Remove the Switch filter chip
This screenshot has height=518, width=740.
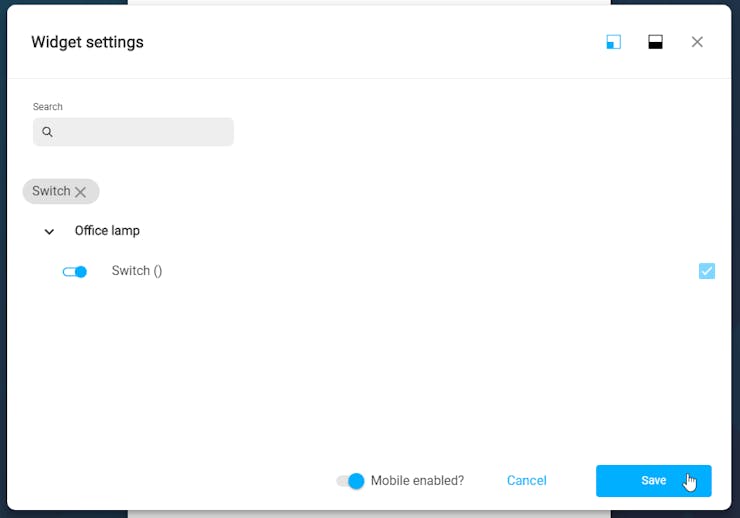point(80,192)
